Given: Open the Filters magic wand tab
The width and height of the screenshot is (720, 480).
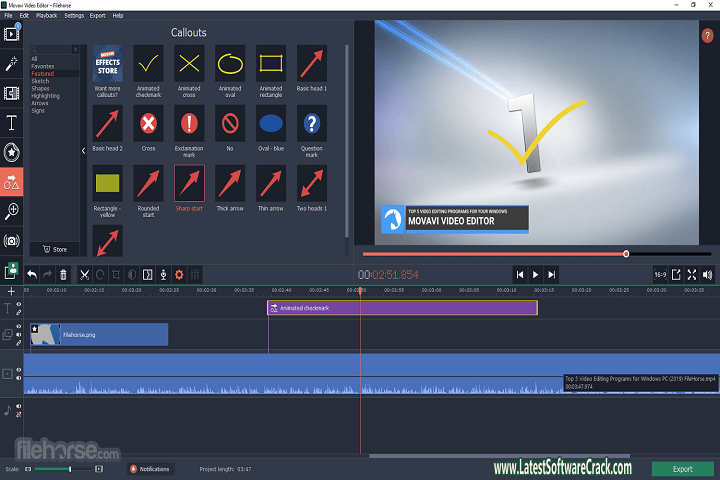Looking at the screenshot, I should click(12, 63).
